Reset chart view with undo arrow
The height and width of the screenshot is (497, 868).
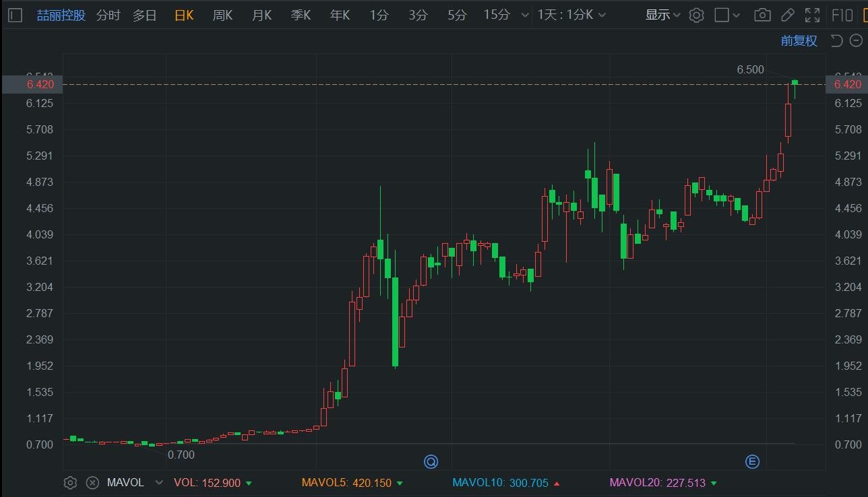point(836,41)
